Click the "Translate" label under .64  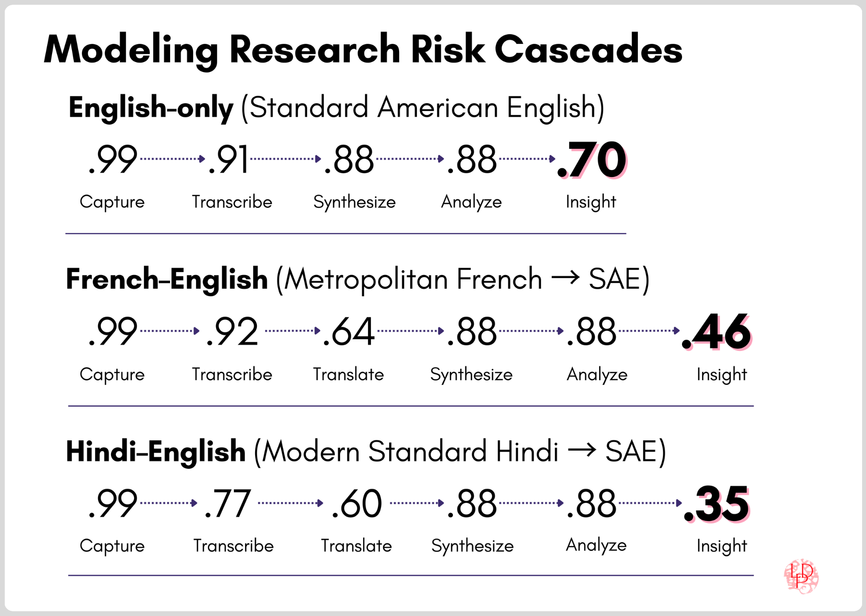(x=348, y=374)
